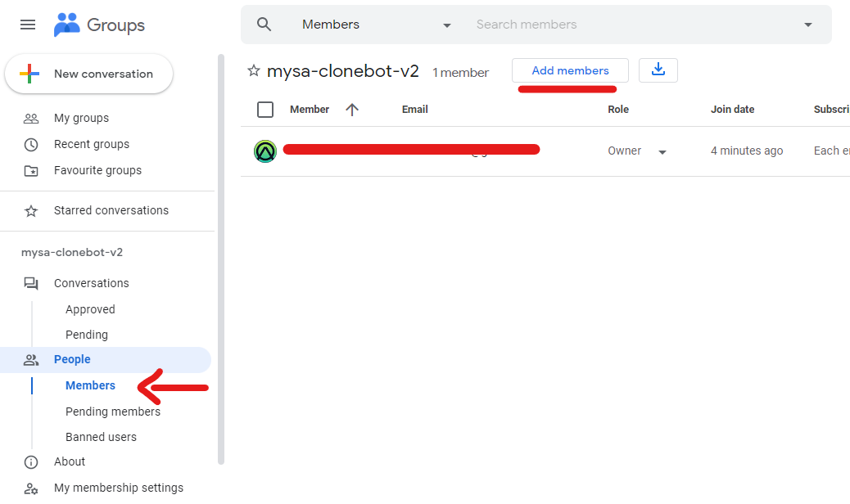Click the Conversations chat icon
This screenshot has height=504, width=850.
coord(31,283)
